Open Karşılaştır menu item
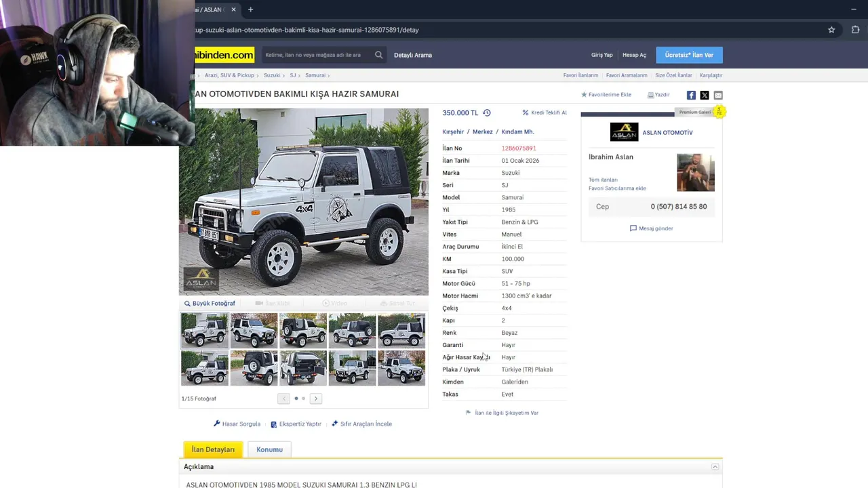Image resolution: width=868 pixels, height=488 pixels. pos(711,75)
